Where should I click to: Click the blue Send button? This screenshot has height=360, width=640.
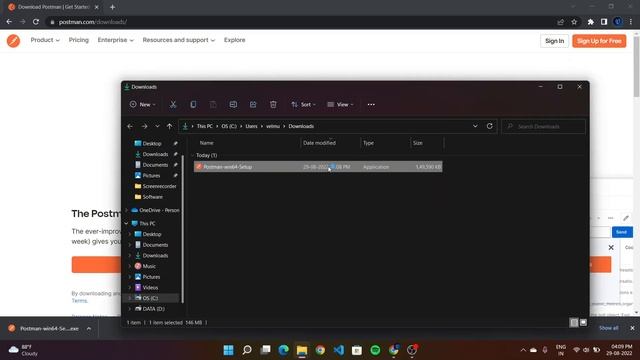(x=622, y=232)
